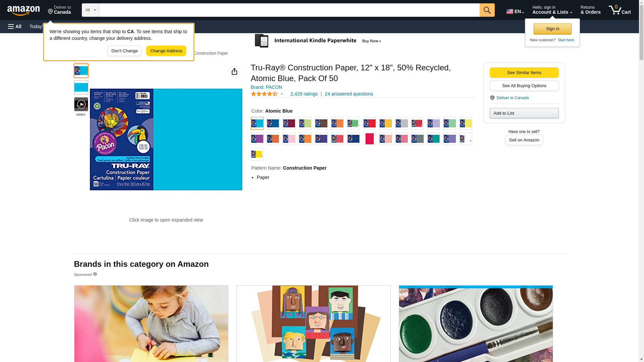Screen dimensions: 644x362
Task: Expand the star ratings popover arrow
Action: [282, 94]
